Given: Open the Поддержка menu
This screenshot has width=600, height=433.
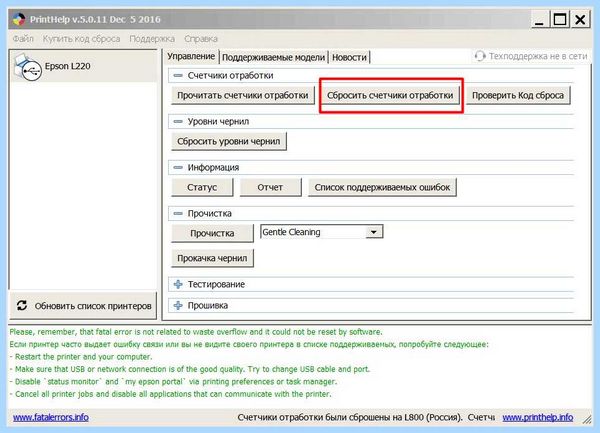Looking at the screenshot, I should (x=152, y=39).
